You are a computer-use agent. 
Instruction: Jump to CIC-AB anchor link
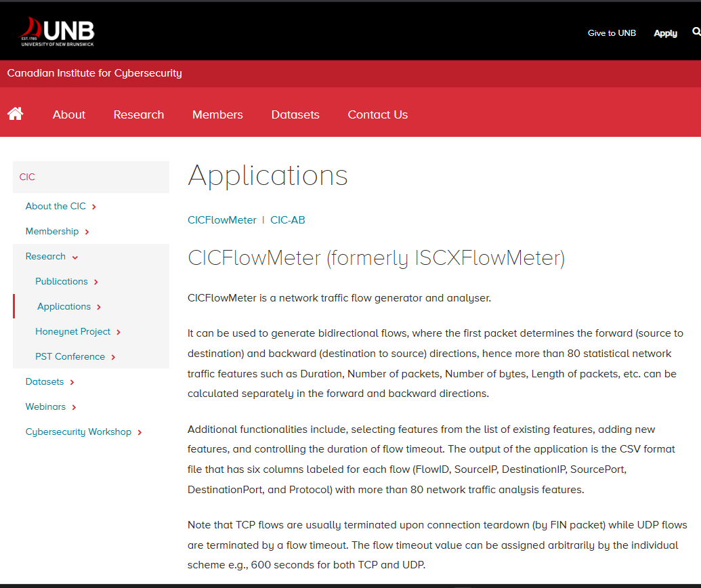pos(287,220)
